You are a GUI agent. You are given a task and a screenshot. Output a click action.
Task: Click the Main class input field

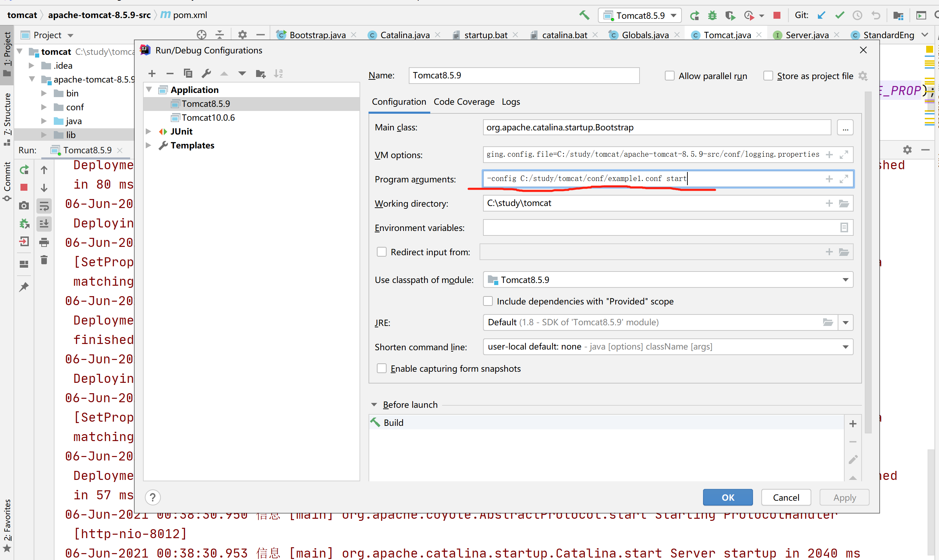pos(656,128)
